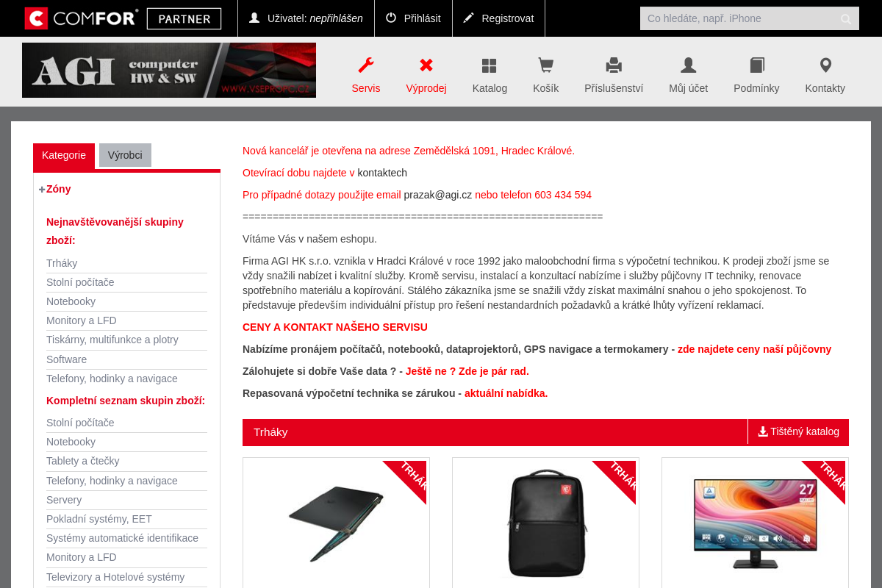Open the aktuální nabídka link
The height and width of the screenshot is (588, 882).
[506, 393]
